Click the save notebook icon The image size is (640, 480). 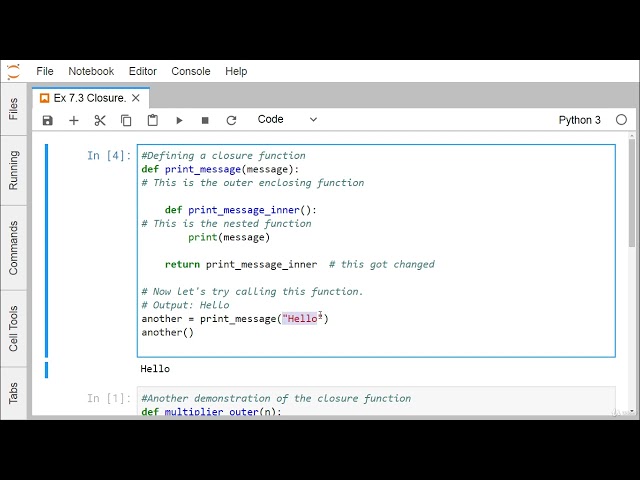[x=48, y=120]
